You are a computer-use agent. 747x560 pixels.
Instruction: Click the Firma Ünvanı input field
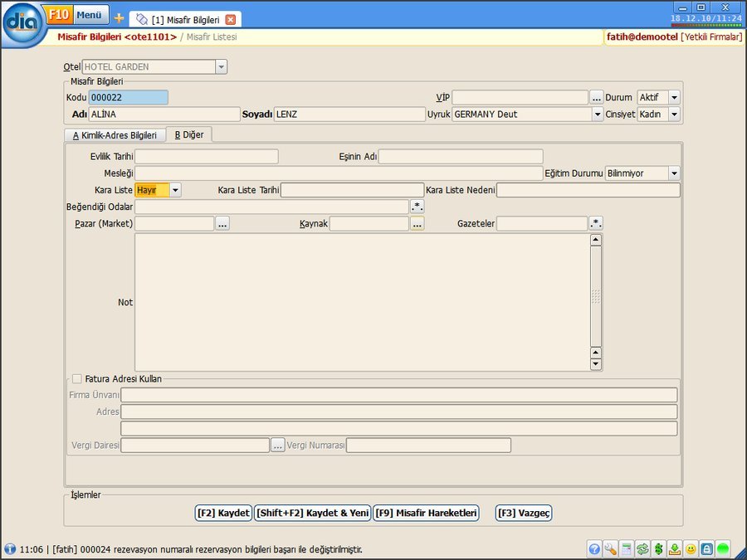point(399,395)
